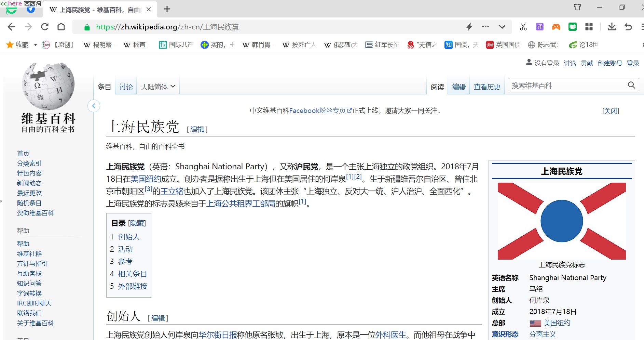Click the green padlock security icon

[x=87, y=27]
